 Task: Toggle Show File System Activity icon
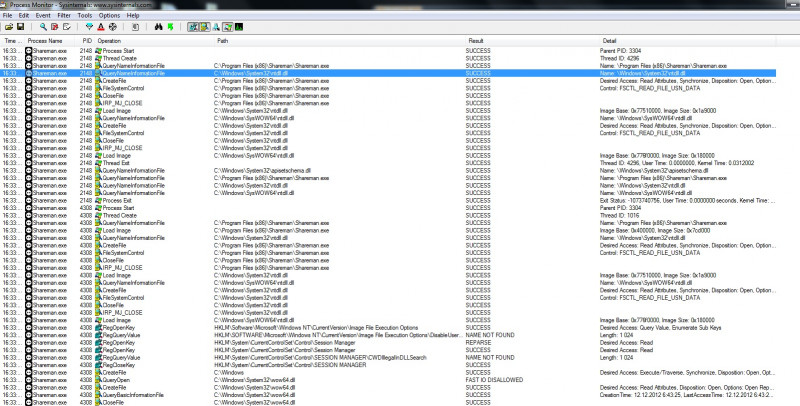(x=205, y=27)
